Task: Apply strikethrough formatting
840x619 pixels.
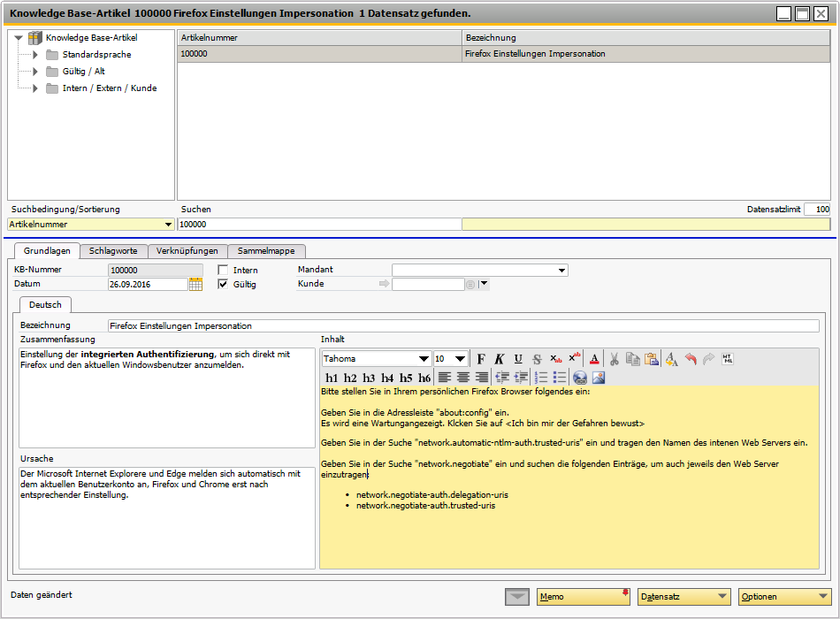Action: click(x=536, y=358)
